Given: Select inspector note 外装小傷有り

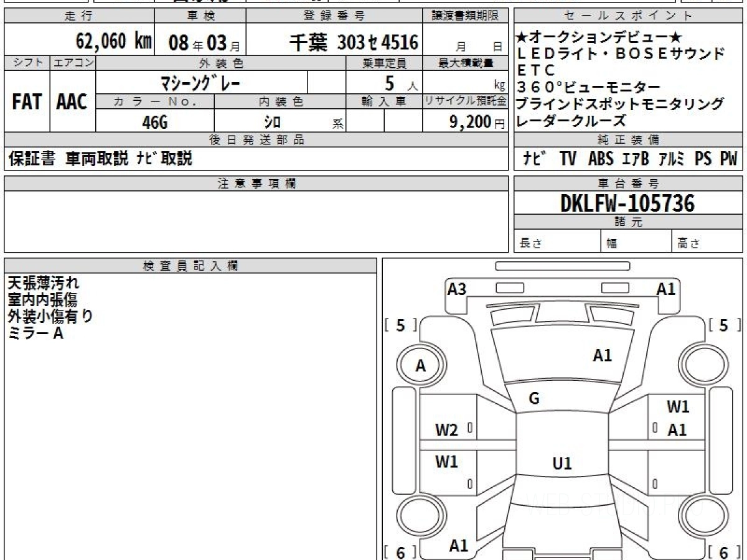Looking at the screenshot, I should point(50,317).
